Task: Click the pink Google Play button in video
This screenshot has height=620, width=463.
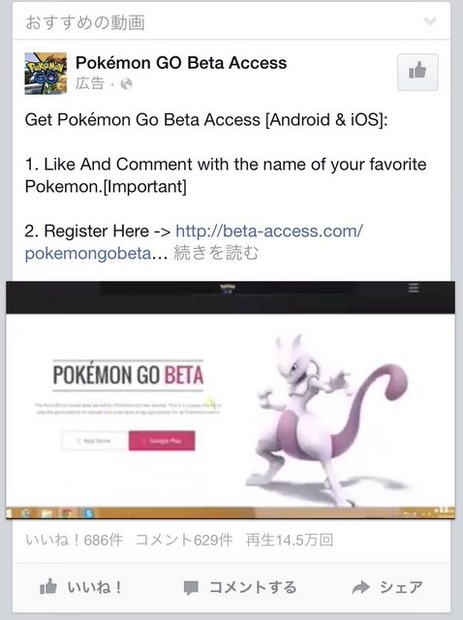Action: click(x=162, y=440)
